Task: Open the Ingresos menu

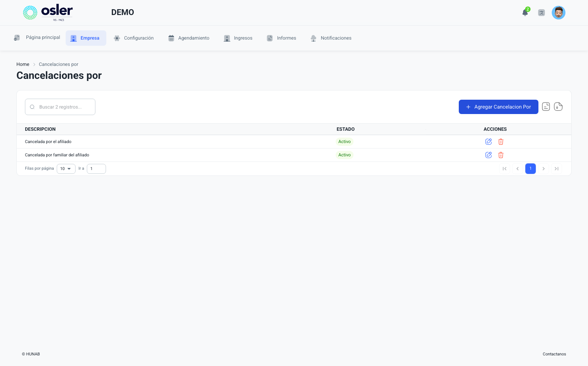Action: click(x=238, y=38)
